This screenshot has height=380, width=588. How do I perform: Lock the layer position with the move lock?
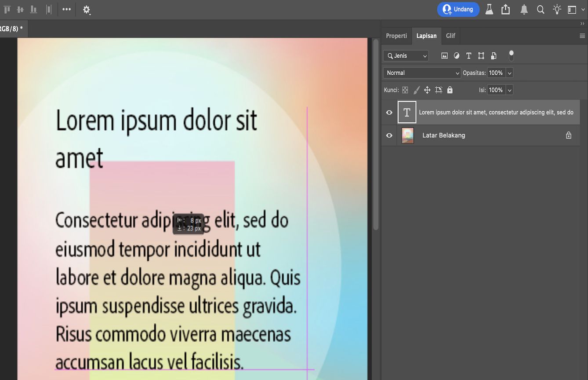tap(427, 90)
